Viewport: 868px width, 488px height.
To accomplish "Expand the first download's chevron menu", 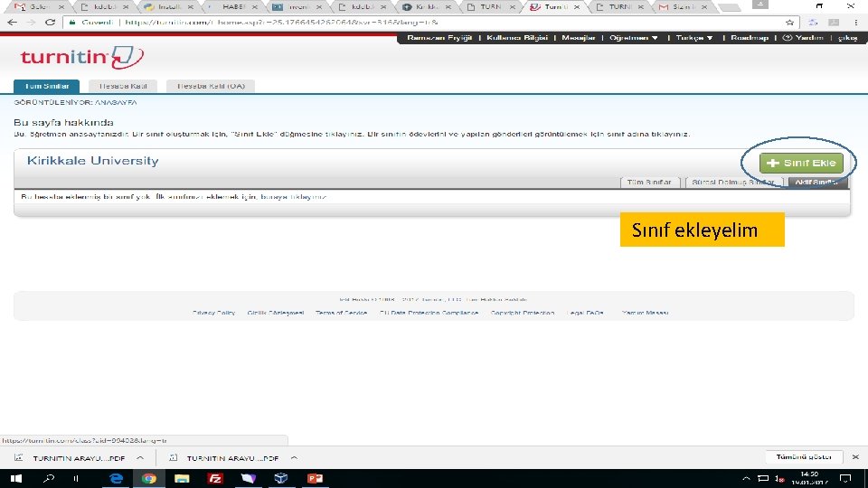I will tap(140, 458).
